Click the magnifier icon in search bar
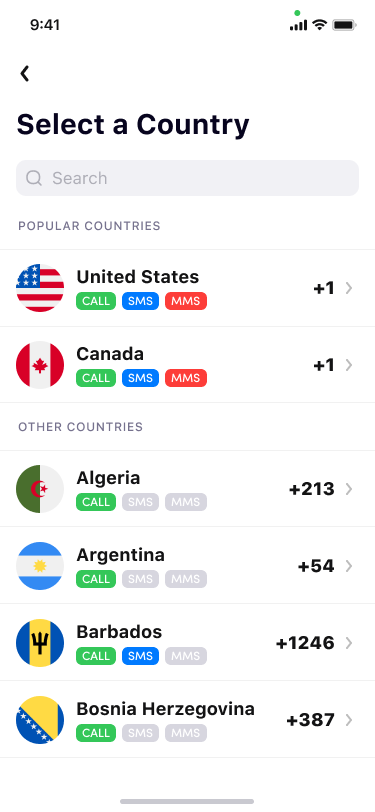This screenshot has height=812, width=375. (34, 178)
